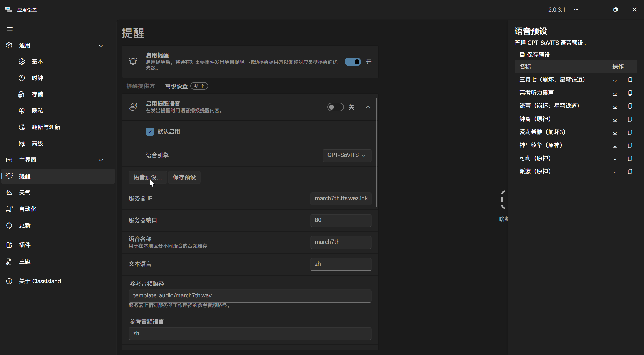Click copy icon for 高考听力男声 preset

pos(630,93)
